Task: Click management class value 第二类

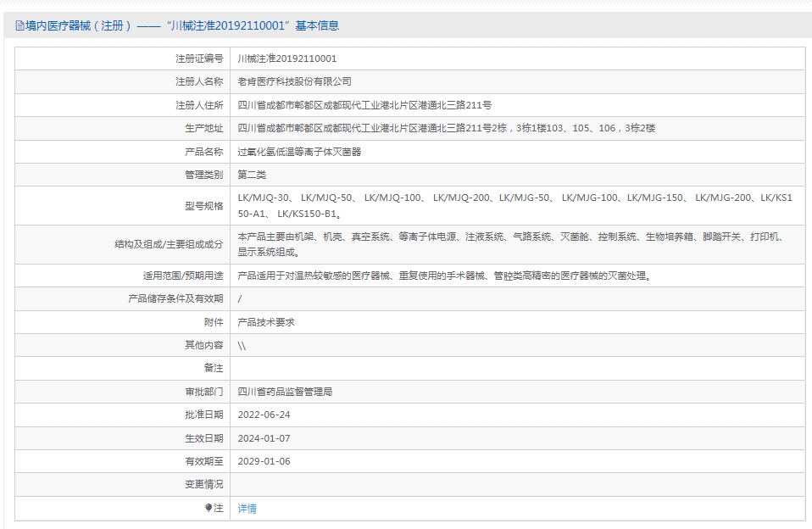Action: point(252,175)
